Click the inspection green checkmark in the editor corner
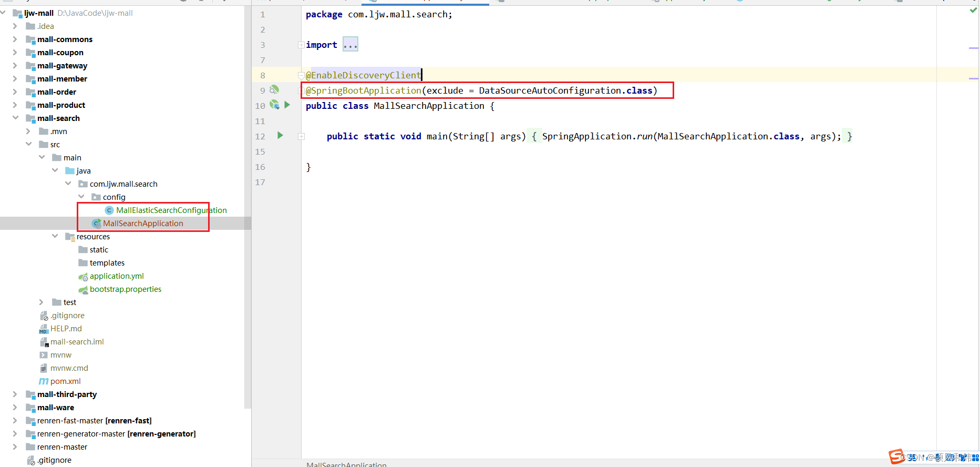This screenshot has width=980, height=467. (973, 11)
